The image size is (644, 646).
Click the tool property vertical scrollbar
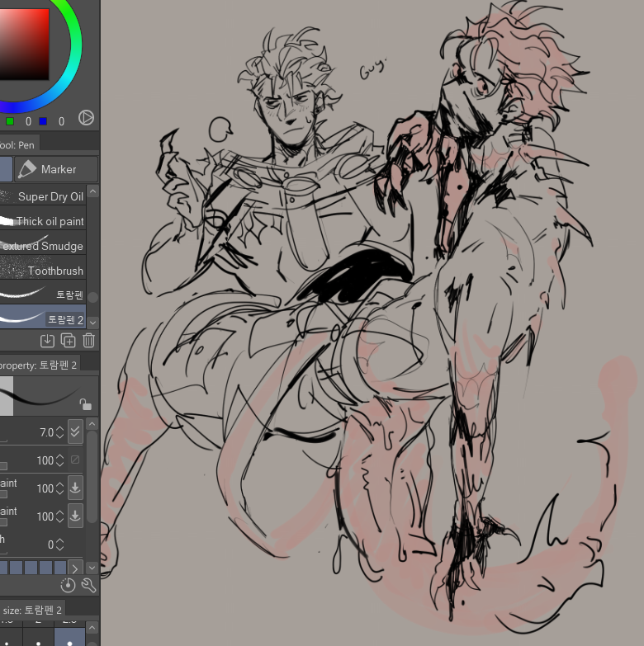point(92,477)
